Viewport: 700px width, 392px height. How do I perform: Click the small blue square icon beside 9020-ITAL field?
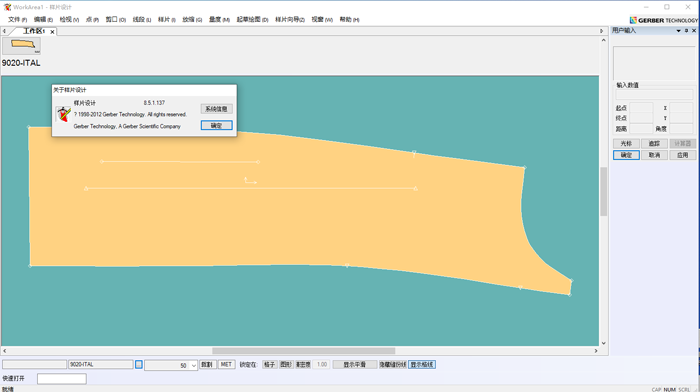pyautogui.click(x=139, y=365)
